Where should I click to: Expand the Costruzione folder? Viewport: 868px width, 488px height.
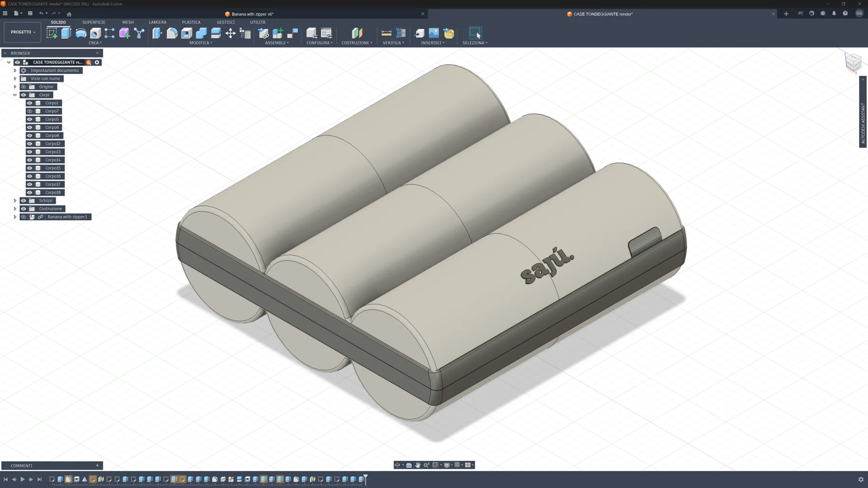15,209
